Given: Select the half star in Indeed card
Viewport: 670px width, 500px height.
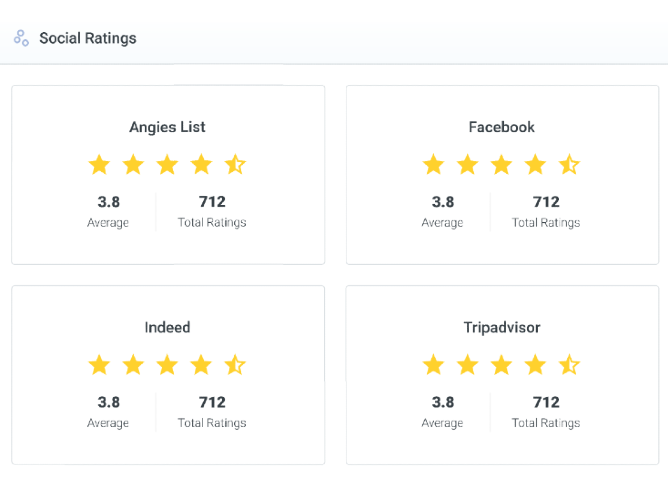Looking at the screenshot, I should pyautogui.click(x=235, y=365).
